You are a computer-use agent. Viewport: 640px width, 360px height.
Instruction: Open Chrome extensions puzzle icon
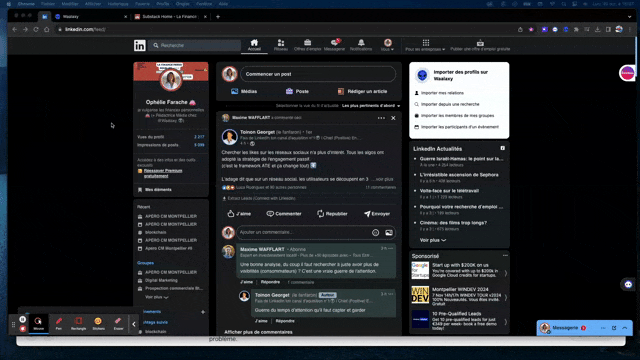click(x=576, y=29)
